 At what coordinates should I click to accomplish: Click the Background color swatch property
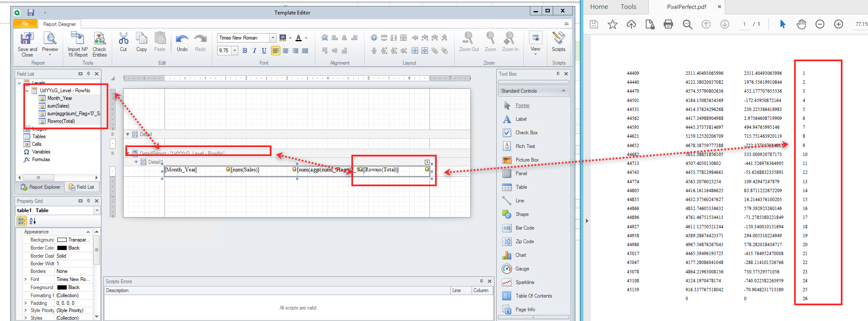click(62, 240)
